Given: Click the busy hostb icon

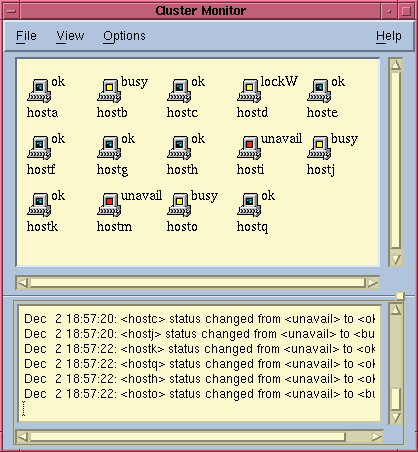Looking at the screenshot, I should (109, 91).
